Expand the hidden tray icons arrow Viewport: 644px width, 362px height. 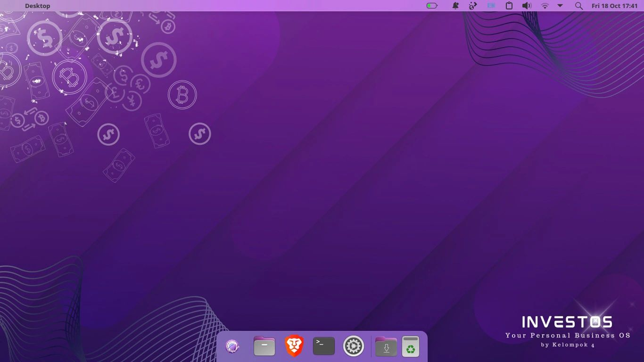coord(560,6)
